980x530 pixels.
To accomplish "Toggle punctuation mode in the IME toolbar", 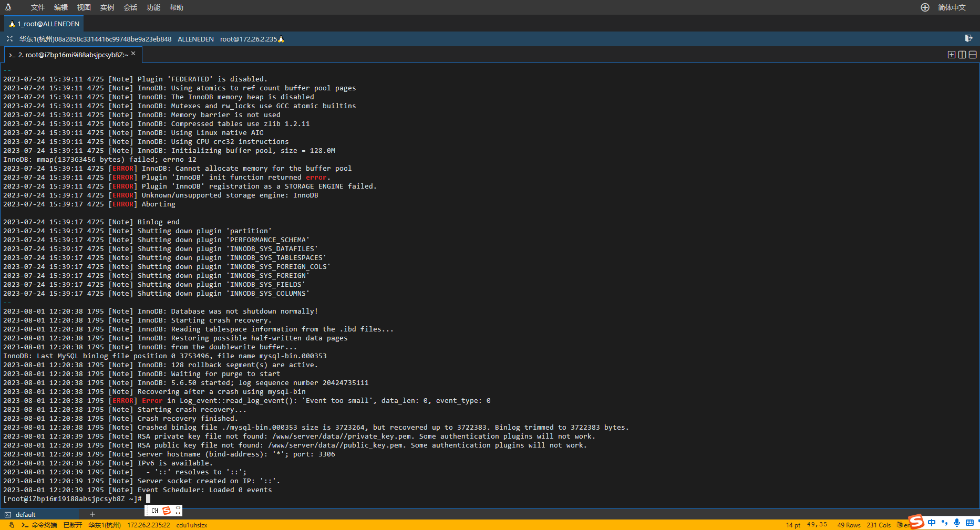I will (944, 523).
